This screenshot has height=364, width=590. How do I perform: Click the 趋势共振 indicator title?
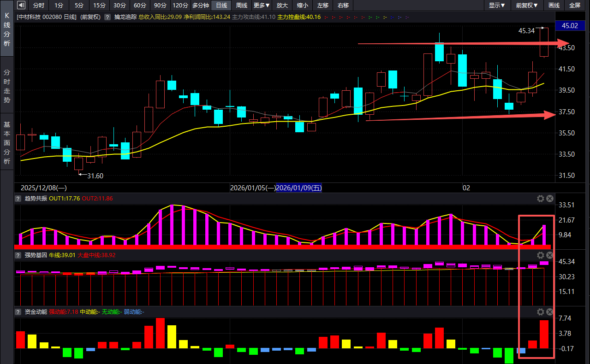click(x=36, y=199)
